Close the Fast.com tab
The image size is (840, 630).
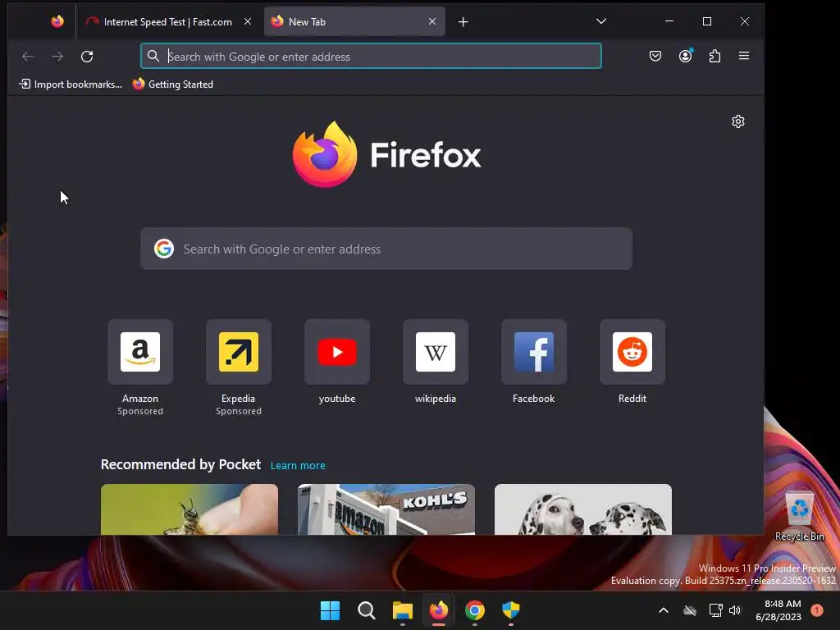point(248,21)
